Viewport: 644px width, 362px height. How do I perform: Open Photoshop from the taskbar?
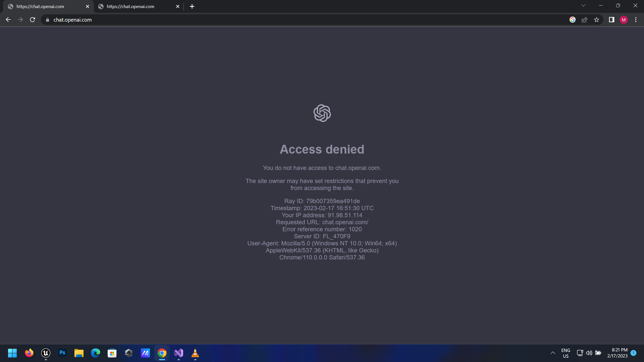[62, 353]
